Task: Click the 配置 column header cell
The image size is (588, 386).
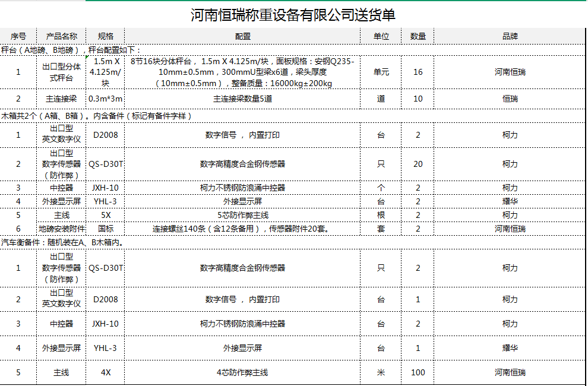Action: [242, 36]
